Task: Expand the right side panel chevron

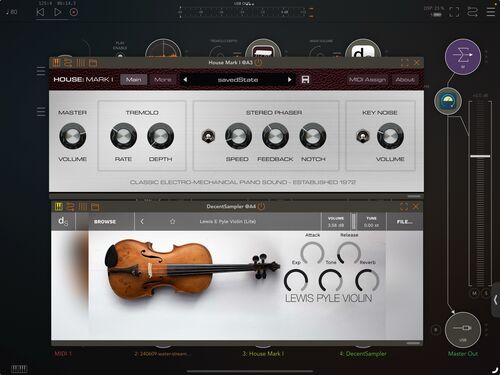Action: (x=496, y=300)
